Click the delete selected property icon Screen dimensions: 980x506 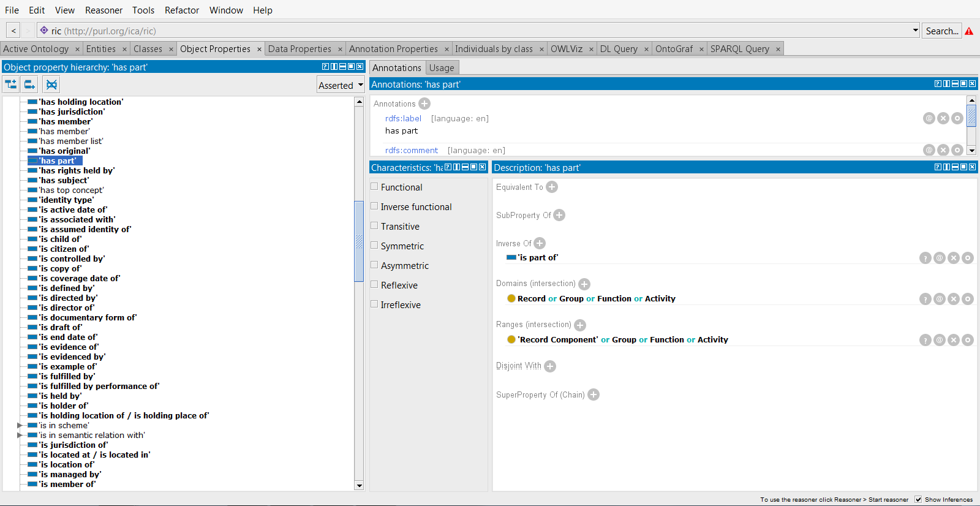click(51, 85)
